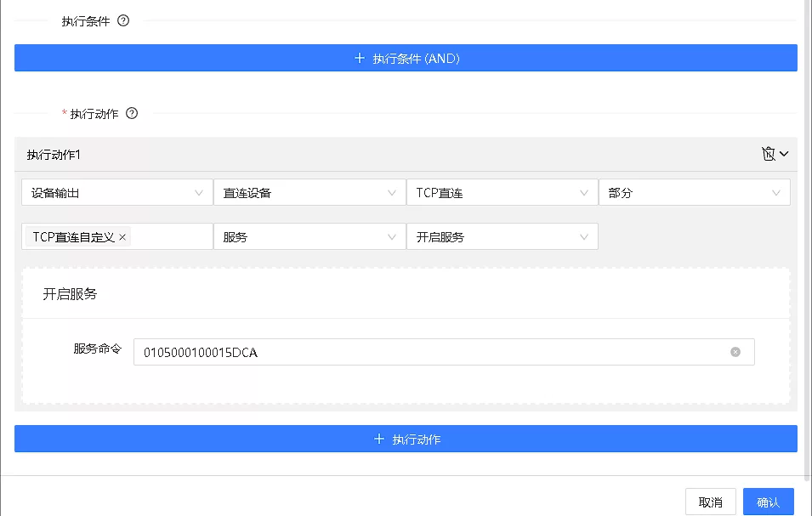The image size is (812, 516).
Task: Add a new 执行条件 (AND)
Action: [406, 59]
